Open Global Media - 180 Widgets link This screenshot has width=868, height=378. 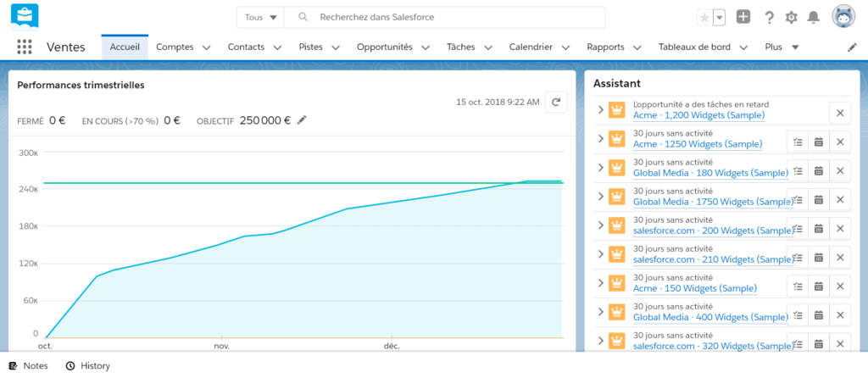[710, 173]
